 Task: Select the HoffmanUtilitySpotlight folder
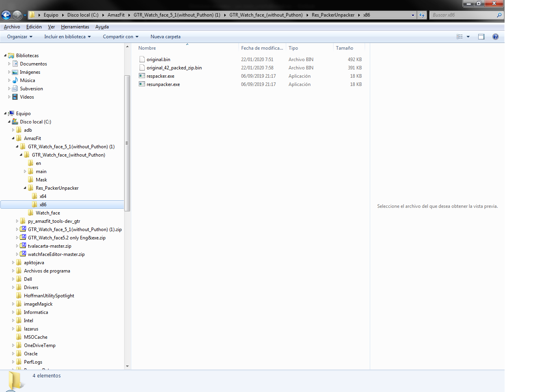[x=49, y=295]
